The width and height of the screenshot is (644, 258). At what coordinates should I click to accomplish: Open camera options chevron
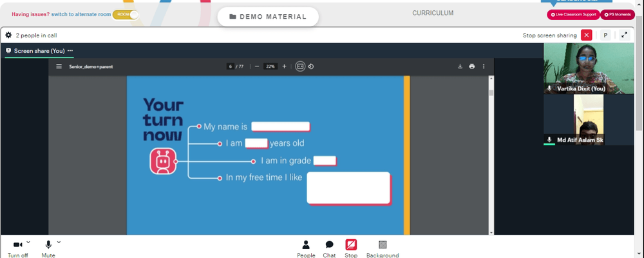[28, 243]
